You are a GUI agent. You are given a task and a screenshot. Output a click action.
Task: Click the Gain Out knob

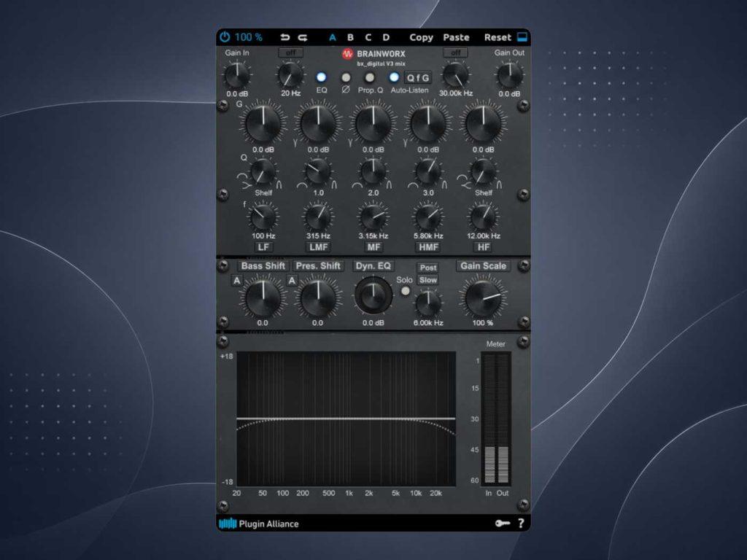click(x=509, y=75)
